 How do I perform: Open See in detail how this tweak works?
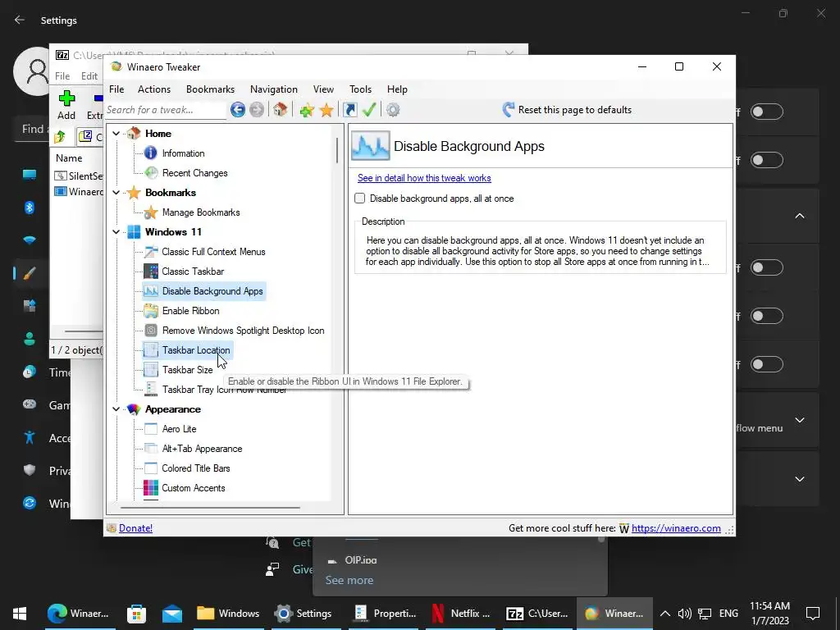pos(424,178)
